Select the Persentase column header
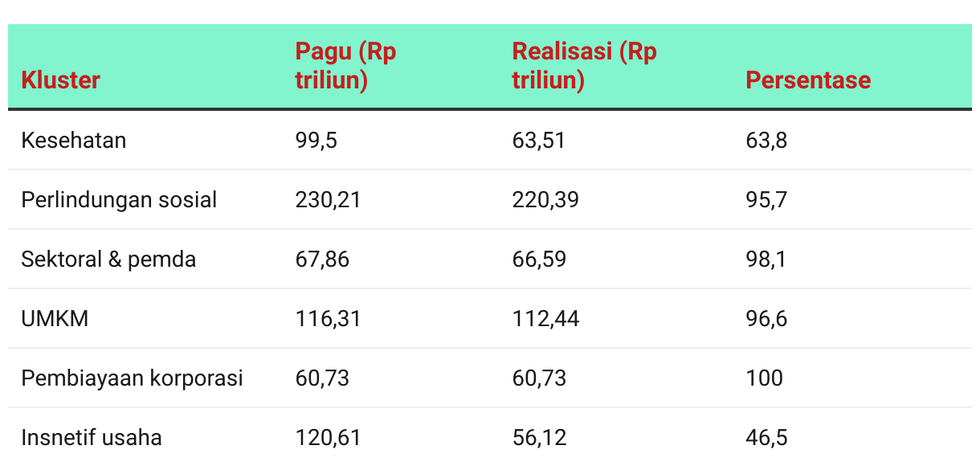This screenshot has height=474, width=980. click(x=808, y=80)
